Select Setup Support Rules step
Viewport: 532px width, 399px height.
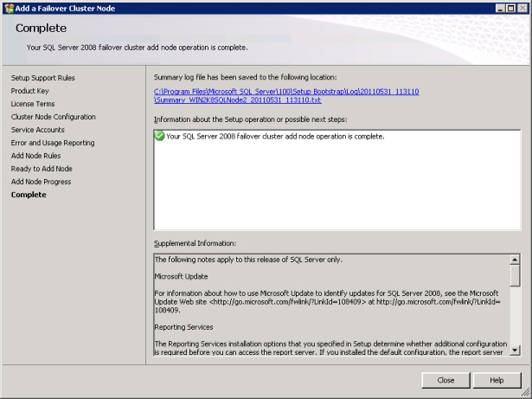[x=42, y=78]
